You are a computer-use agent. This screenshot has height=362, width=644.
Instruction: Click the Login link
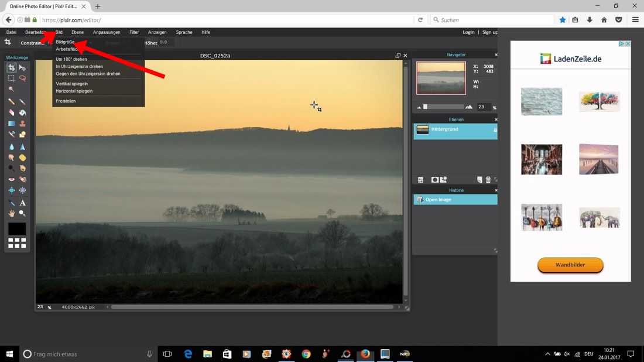(468, 32)
